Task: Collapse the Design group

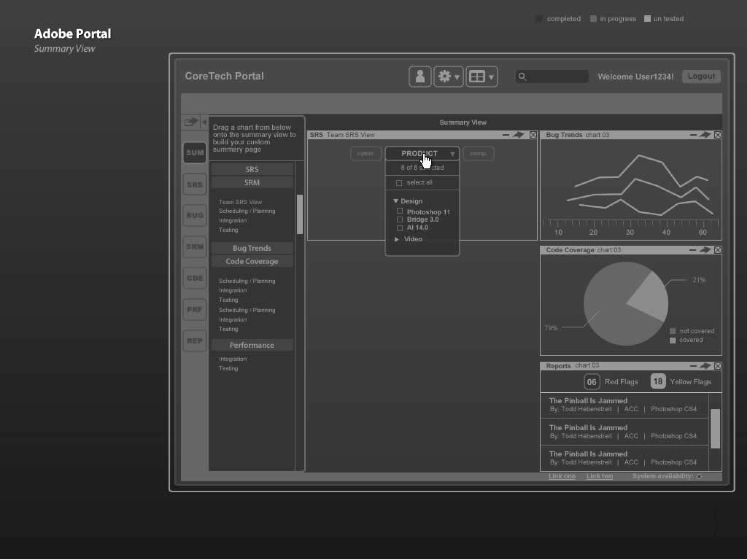Action: [x=396, y=201]
